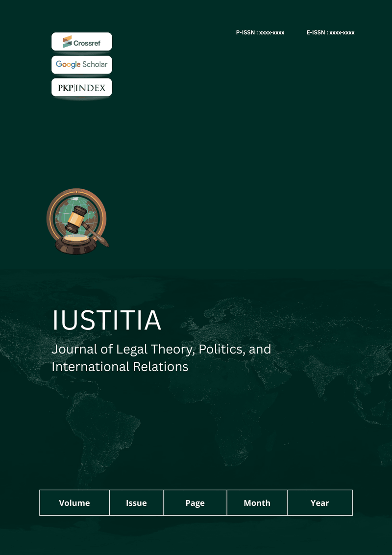Click the gavel and globe journal logo
The height and width of the screenshot is (555, 392).
coord(77,222)
